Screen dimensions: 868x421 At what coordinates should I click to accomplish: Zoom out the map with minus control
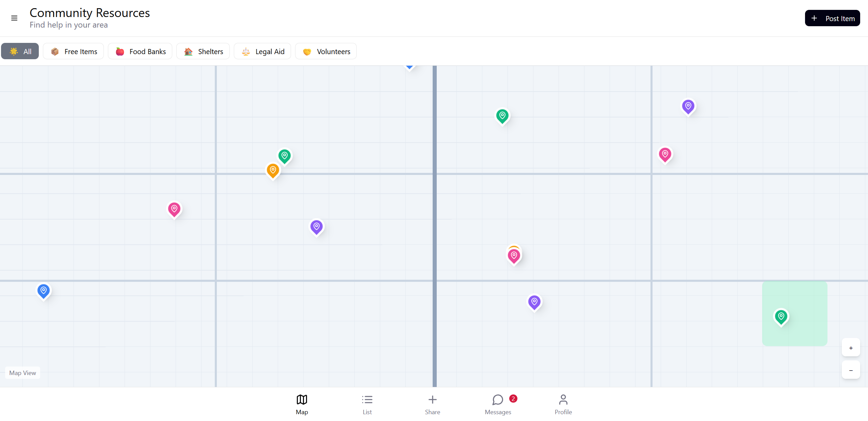851,370
